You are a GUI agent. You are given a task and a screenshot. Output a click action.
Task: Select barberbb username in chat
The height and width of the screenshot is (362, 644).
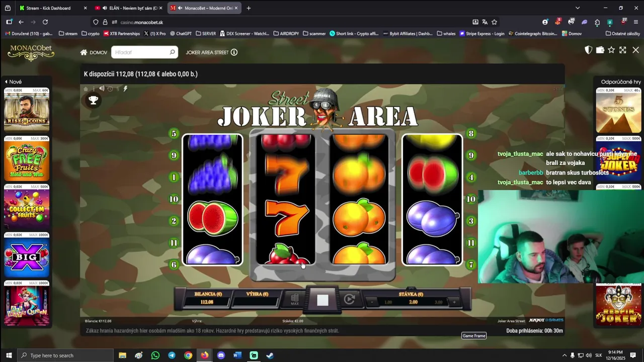(x=531, y=172)
